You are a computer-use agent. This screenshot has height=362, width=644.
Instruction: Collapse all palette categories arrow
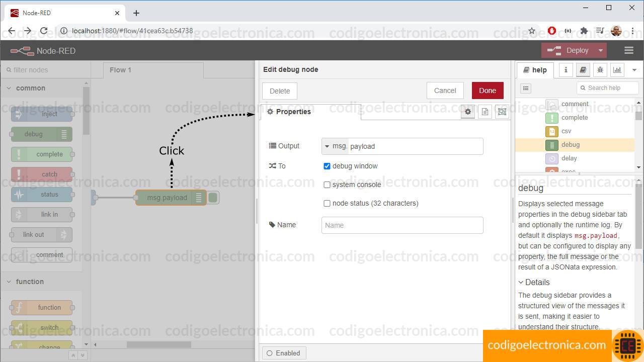coord(73,355)
